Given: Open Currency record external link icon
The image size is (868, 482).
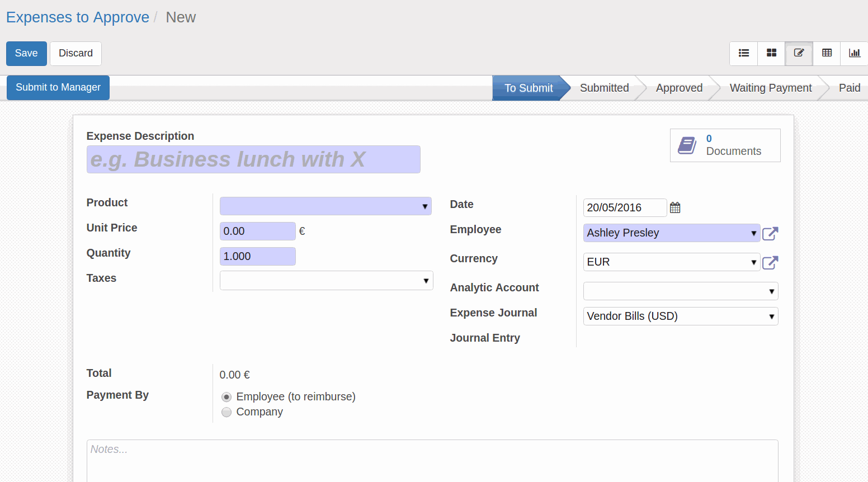Looking at the screenshot, I should tap(770, 262).
